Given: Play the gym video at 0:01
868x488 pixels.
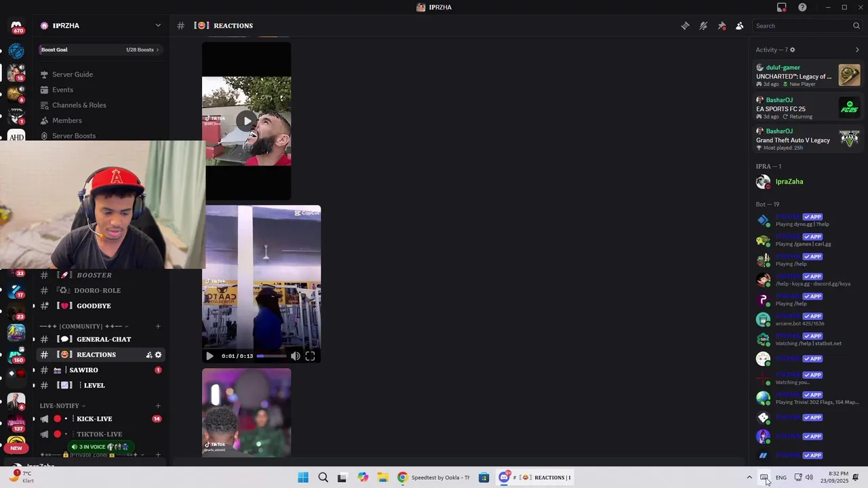Looking at the screenshot, I should [210, 356].
